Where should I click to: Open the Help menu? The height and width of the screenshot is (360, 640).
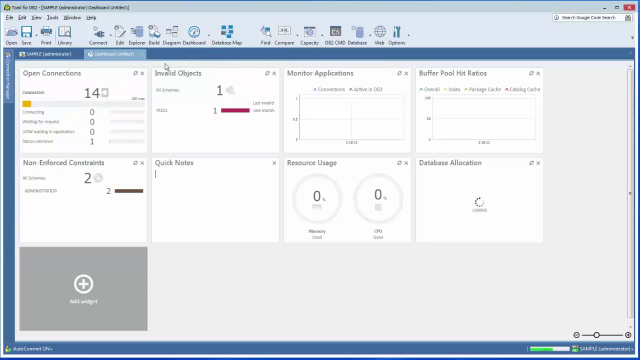(x=91, y=18)
